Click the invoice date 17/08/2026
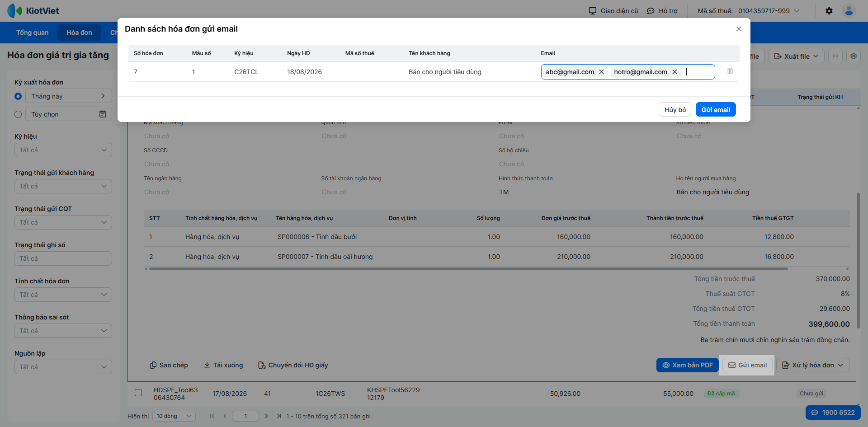 coord(230,394)
